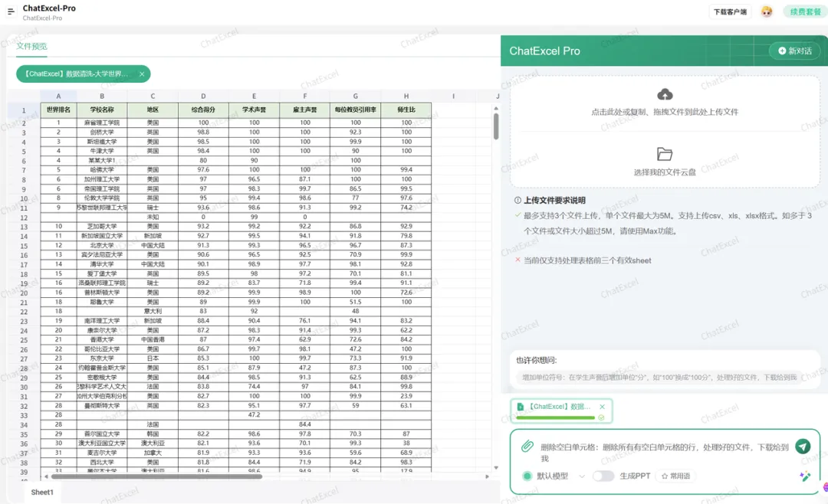Click the green file icon in attachment chip
This screenshot has height=504, width=828.
(x=520, y=407)
